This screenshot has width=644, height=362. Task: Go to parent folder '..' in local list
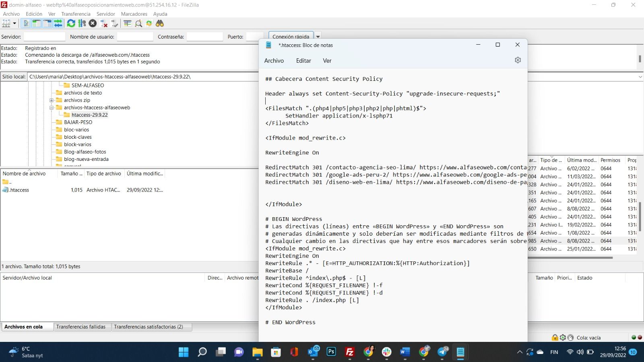point(7,182)
